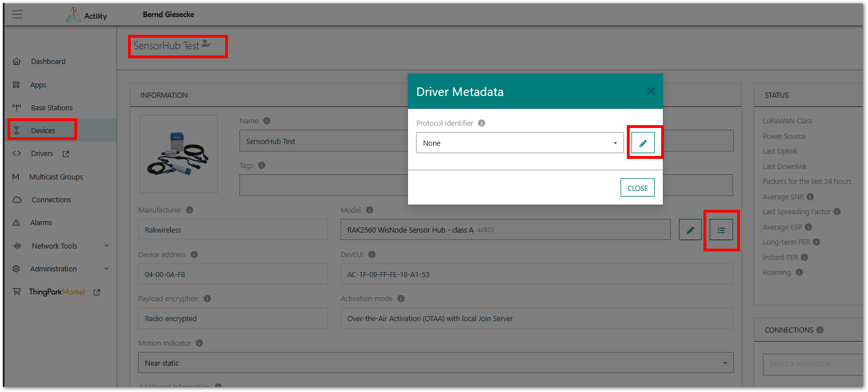Click the Protocol Identifier info icon
The image size is (868, 392).
point(482,123)
